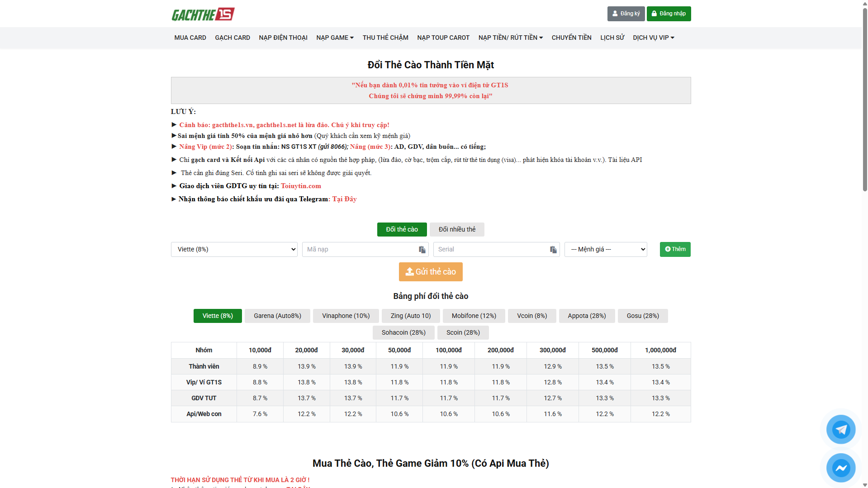Screen dimensions: 868x488
Task: Expand the NẠP GAME menu
Action: point(335,38)
